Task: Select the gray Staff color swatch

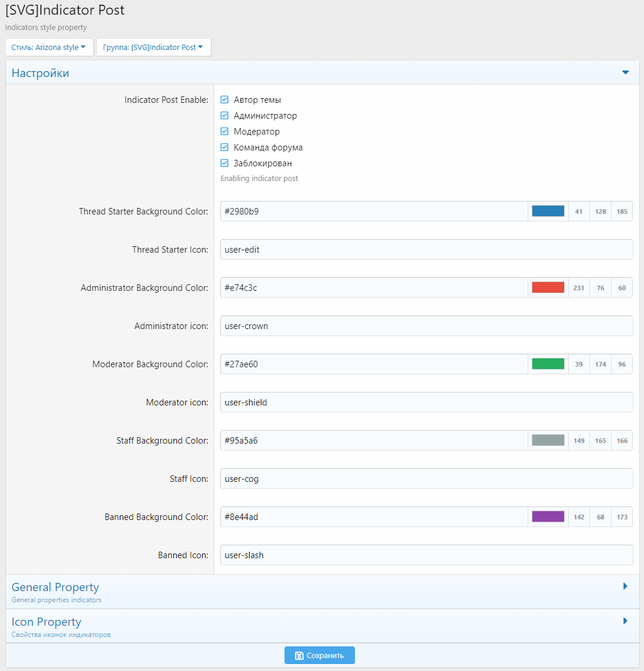Action: click(548, 441)
